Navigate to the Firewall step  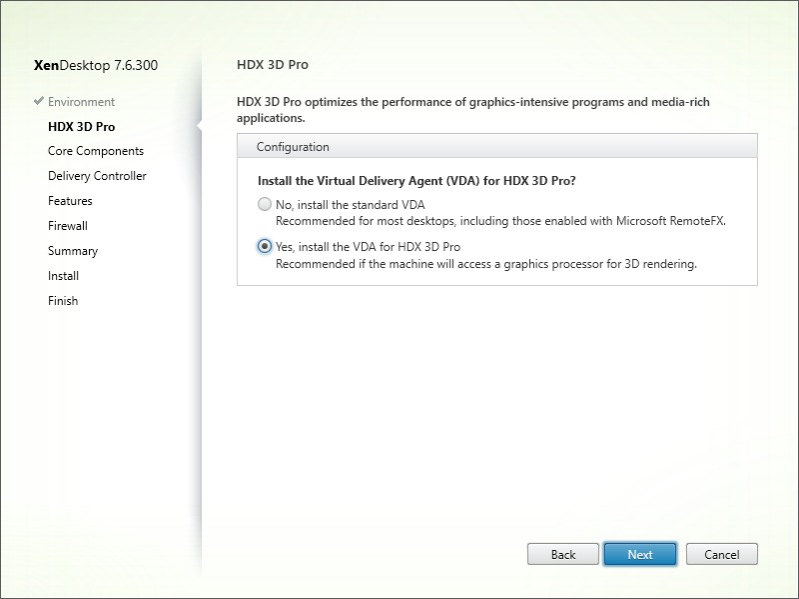pyautogui.click(x=68, y=226)
